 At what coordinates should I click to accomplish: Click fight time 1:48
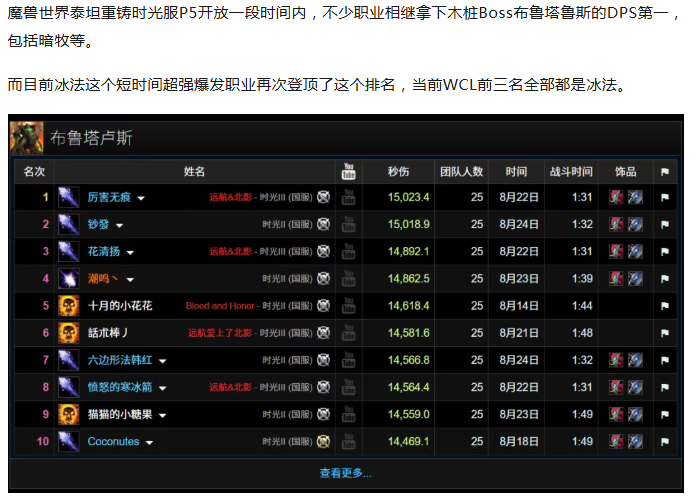point(582,333)
